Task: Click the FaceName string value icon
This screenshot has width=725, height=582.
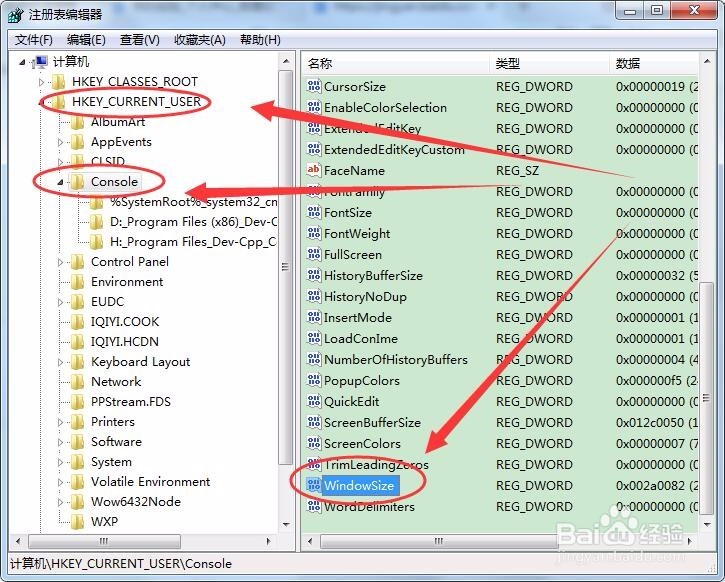Action: [314, 170]
